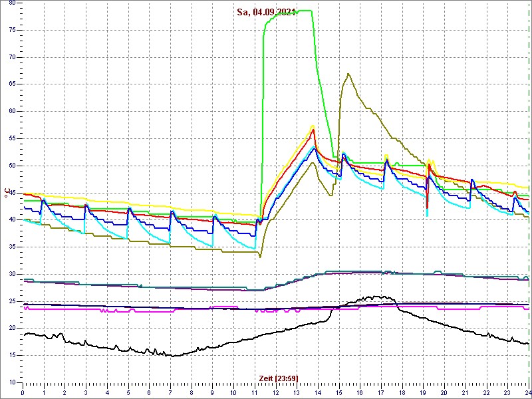Select the 50 value on the temperature axis
Screen dimensions: 532x399
pyautogui.click(x=12, y=166)
